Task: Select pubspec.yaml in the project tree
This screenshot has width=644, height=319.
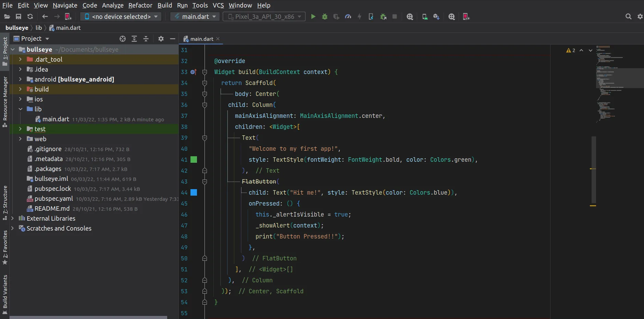Action: click(53, 199)
